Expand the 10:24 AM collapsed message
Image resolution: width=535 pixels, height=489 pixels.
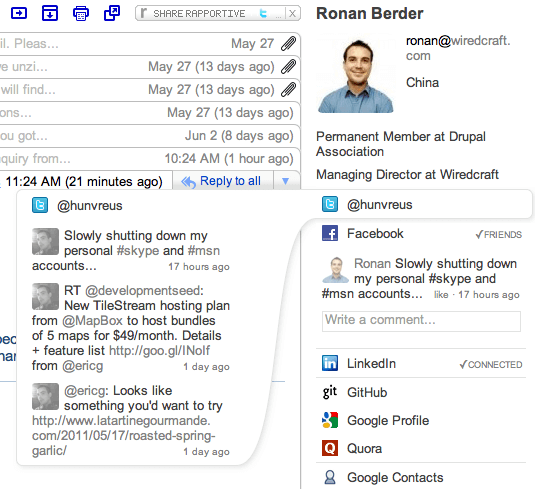coord(149,159)
